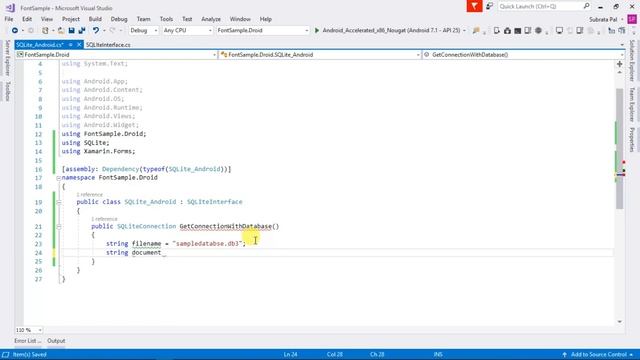The height and width of the screenshot is (360, 640).
Task: Click the Undo arrow icon
Action: (96, 31)
